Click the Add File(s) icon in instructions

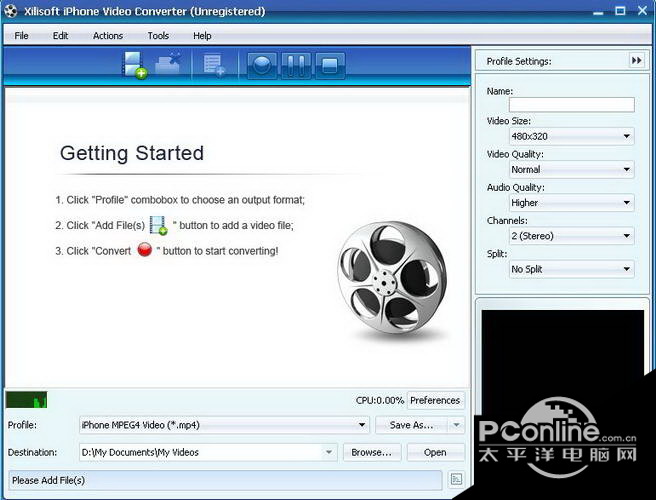159,226
